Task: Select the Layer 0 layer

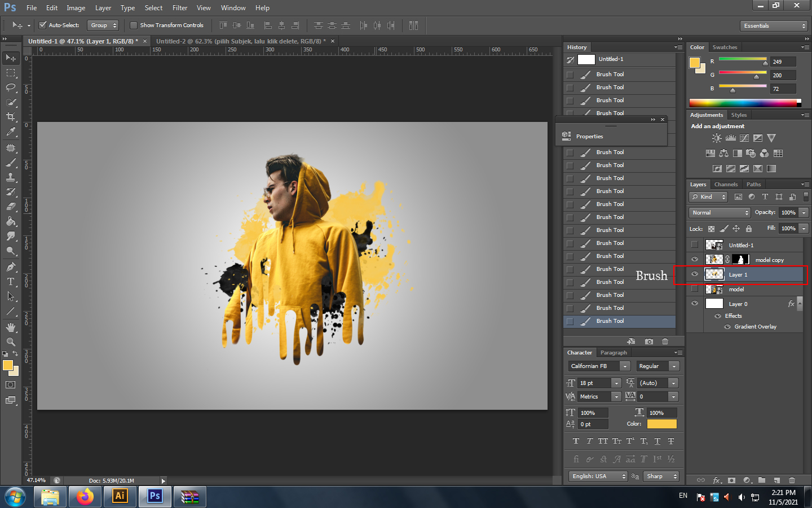Action: pos(738,304)
